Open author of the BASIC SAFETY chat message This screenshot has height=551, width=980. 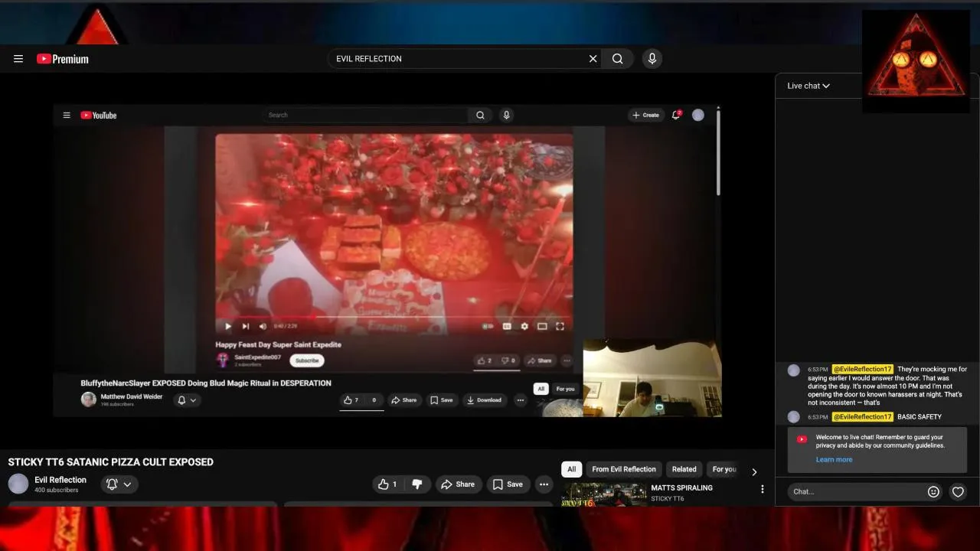(863, 417)
